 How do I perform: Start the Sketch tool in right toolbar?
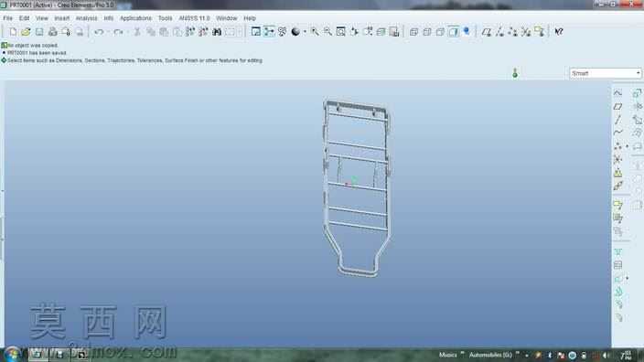tap(617, 92)
